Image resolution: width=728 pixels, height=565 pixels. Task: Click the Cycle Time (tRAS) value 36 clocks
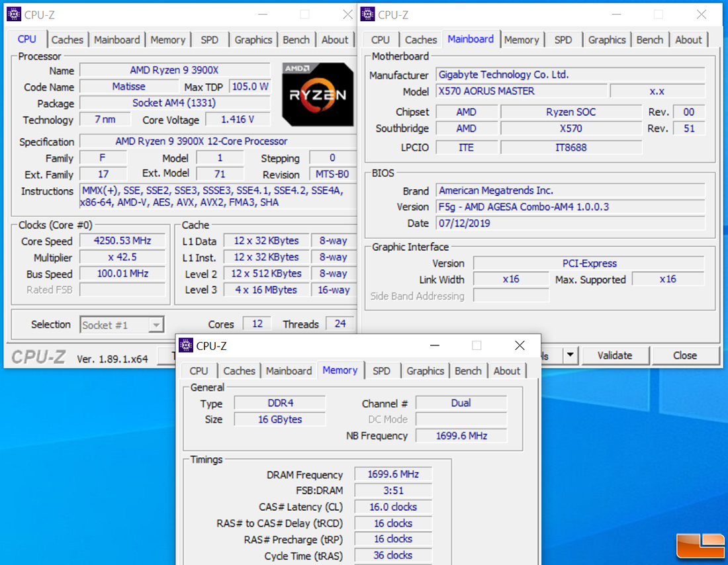tap(393, 556)
